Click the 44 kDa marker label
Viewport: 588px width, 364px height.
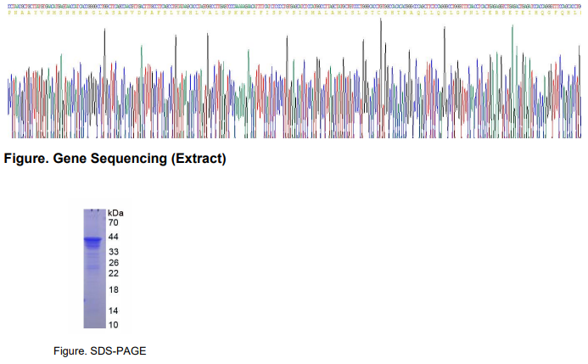click(x=113, y=237)
